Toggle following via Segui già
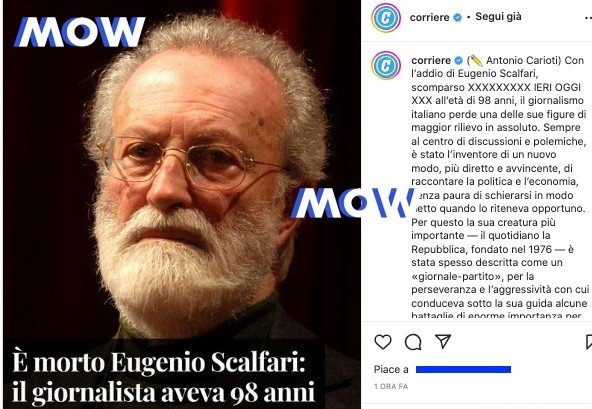The width and height of the screenshot is (592, 409). [498, 17]
